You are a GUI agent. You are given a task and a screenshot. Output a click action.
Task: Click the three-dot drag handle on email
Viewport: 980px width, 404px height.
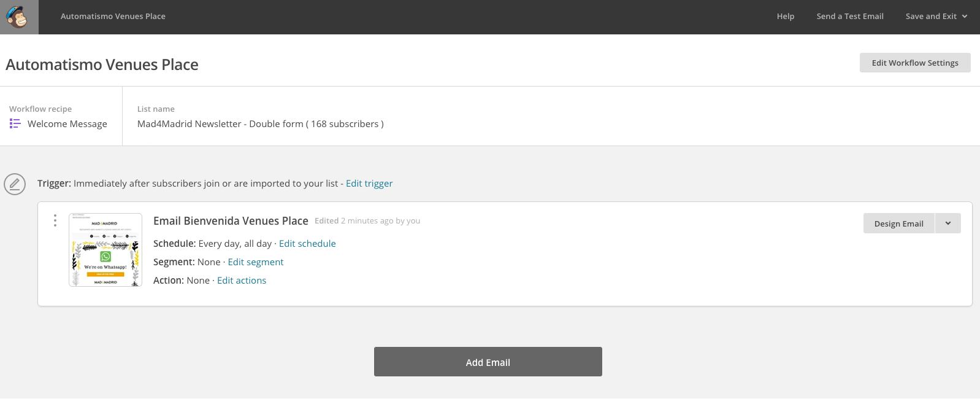pyautogui.click(x=55, y=220)
